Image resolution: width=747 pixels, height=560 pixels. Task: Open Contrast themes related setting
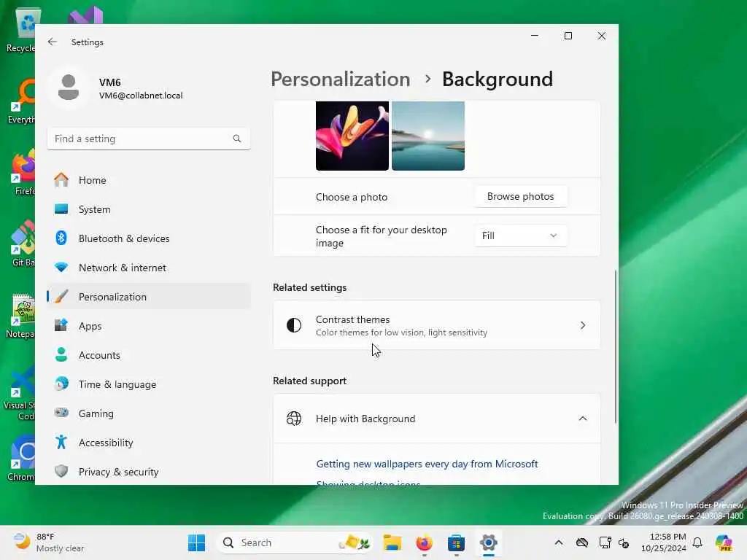coord(436,326)
